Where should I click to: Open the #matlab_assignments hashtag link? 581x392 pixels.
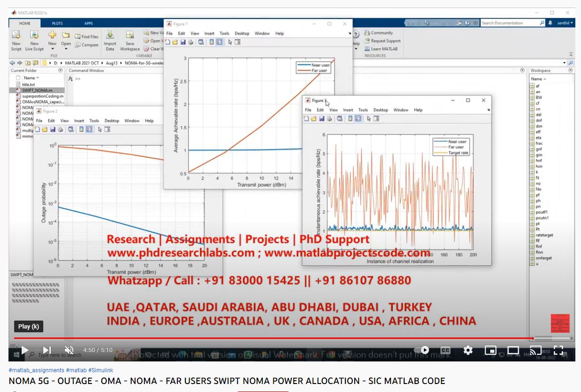pos(36,370)
